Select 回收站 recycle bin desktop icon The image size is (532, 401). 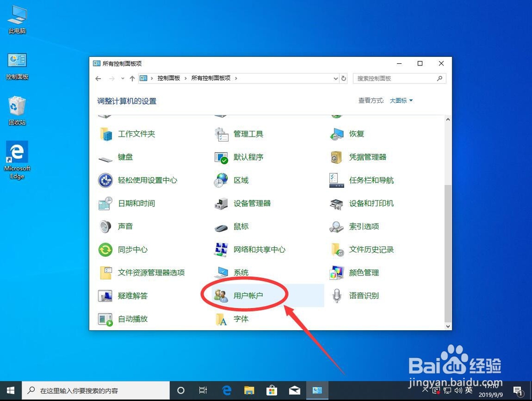point(17,111)
